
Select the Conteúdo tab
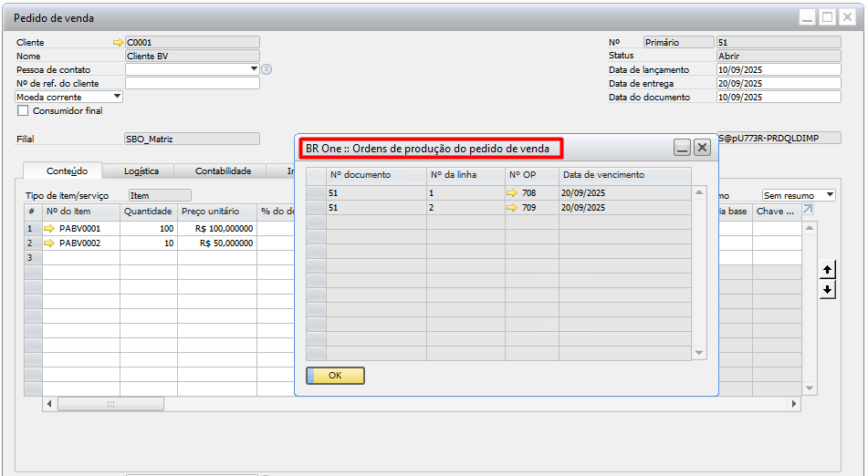click(67, 171)
